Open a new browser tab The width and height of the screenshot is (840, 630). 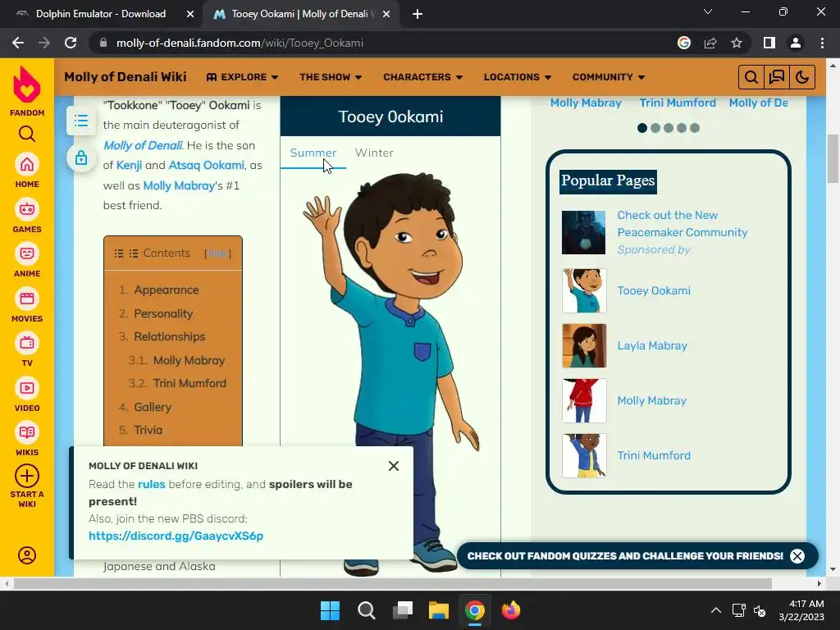click(418, 15)
